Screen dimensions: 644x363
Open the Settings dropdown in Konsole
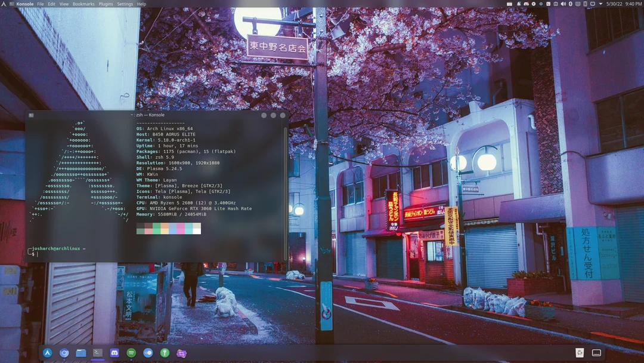pyautogui.click(x=125, y=4)
